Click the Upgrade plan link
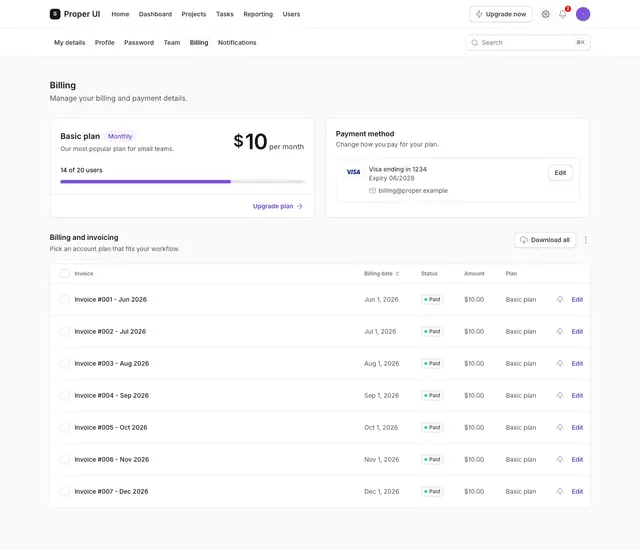This screenshot has width=640, height=550. pyautogui.click(x=277, y=206)
